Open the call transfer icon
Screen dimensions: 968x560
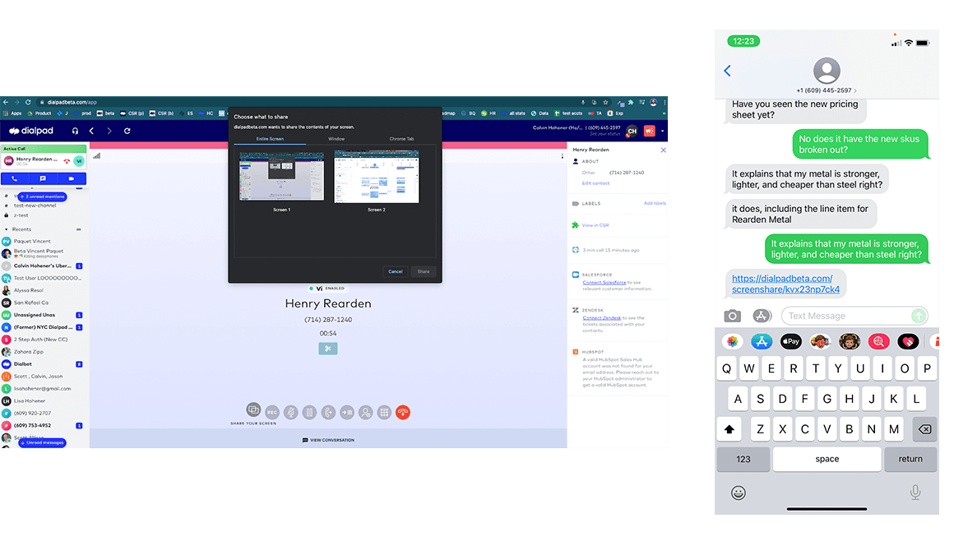[328, 413]
